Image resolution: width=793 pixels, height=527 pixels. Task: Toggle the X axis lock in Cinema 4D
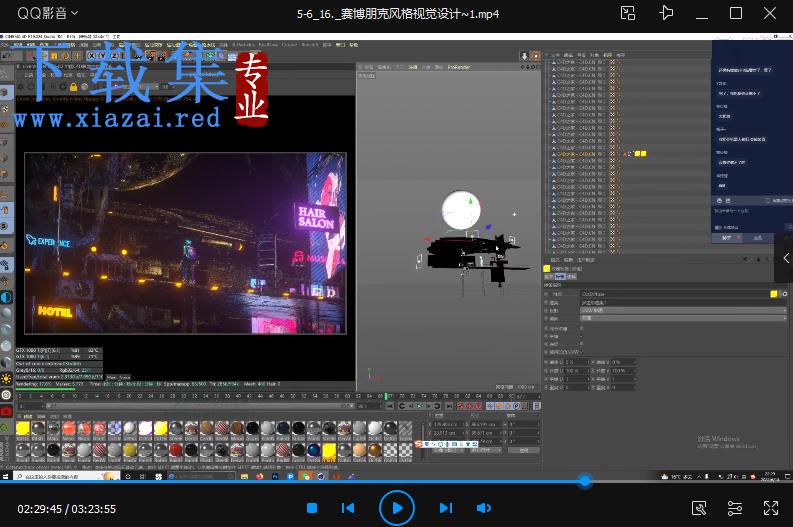click(92, 56)
